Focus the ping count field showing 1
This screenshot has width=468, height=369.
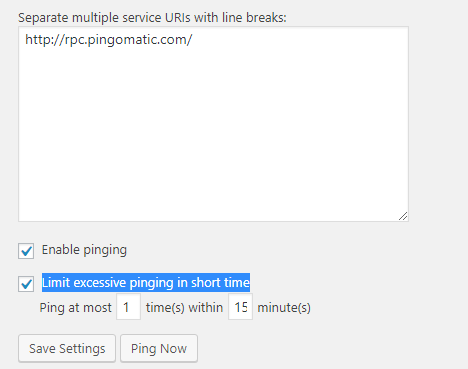128,307
